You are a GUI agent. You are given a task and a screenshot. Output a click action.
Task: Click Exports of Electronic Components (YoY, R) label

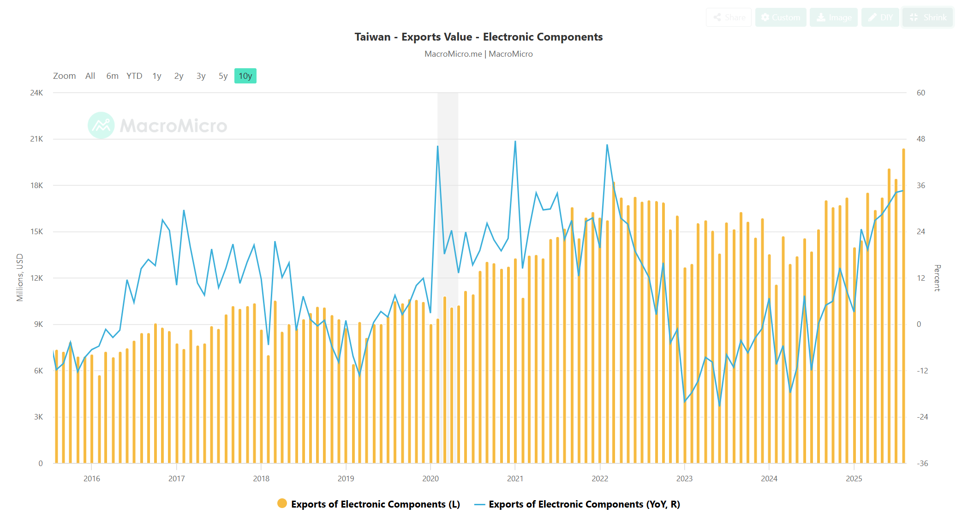[584, 504]
